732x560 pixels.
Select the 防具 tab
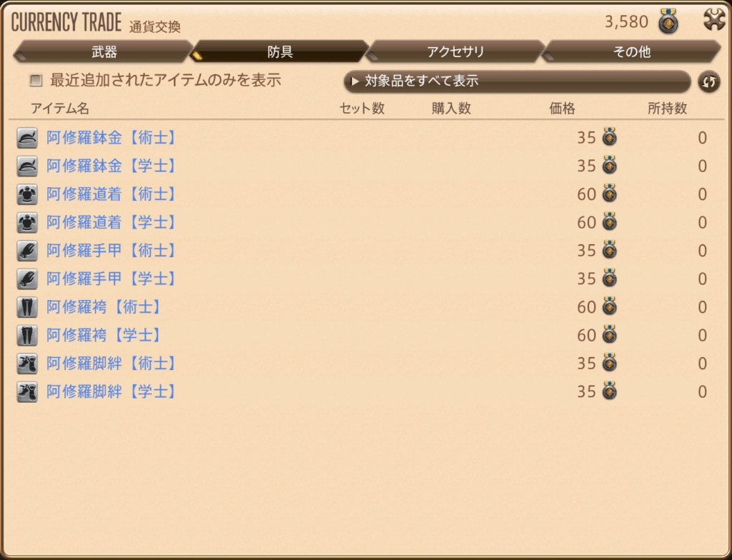pos(280,51)
